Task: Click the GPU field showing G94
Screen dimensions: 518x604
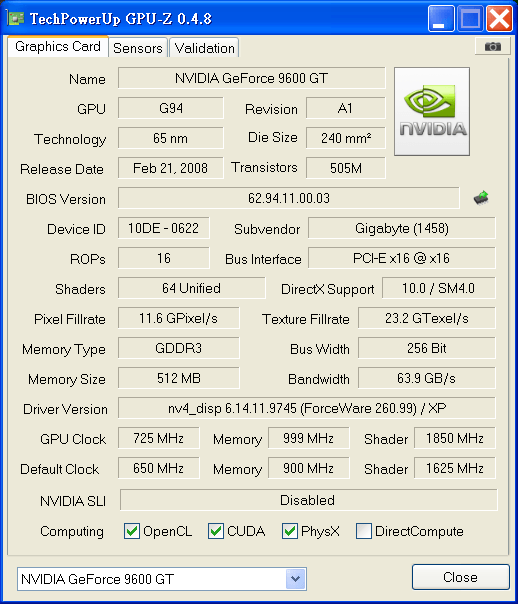Action: tap(171, 108)
